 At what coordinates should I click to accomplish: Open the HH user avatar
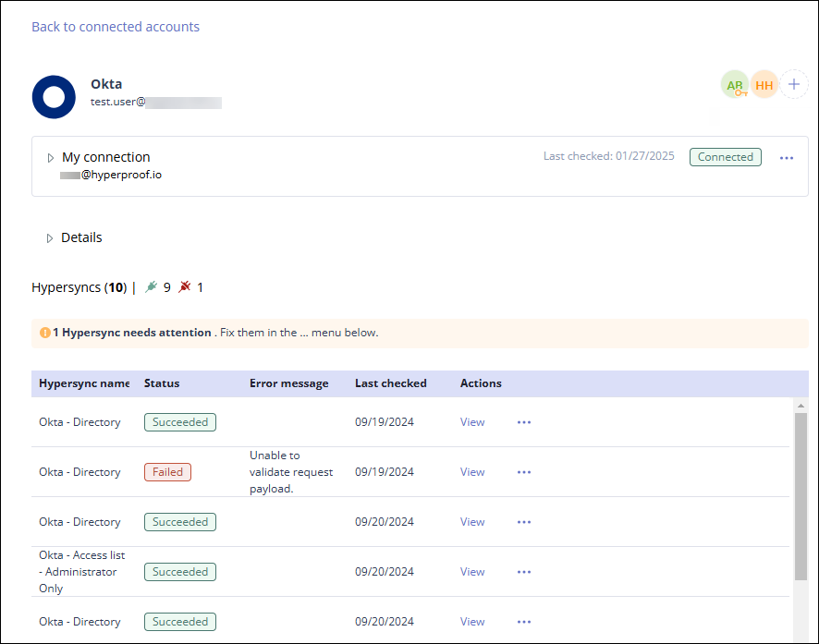(764, 85)
